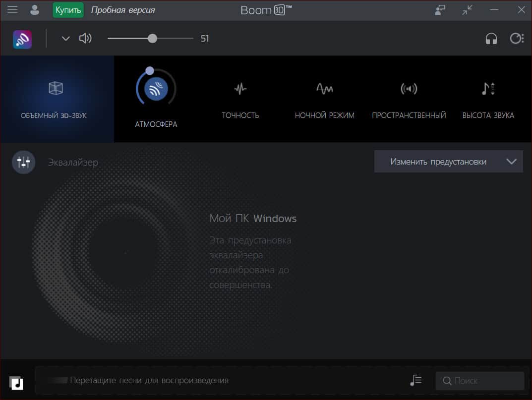
Task: Enable the Высота звука pitch icon
Action: pyautogui.click(x=488, y=89)
